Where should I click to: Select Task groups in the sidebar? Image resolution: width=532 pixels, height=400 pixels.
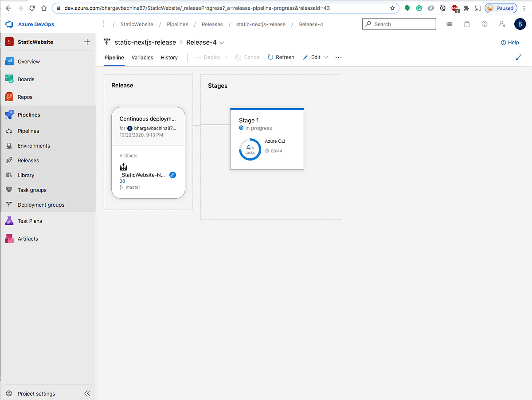tap(32, 190)
